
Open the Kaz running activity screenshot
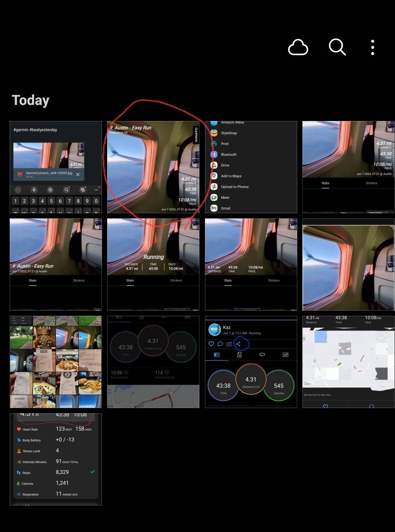[x=251, y=362]
